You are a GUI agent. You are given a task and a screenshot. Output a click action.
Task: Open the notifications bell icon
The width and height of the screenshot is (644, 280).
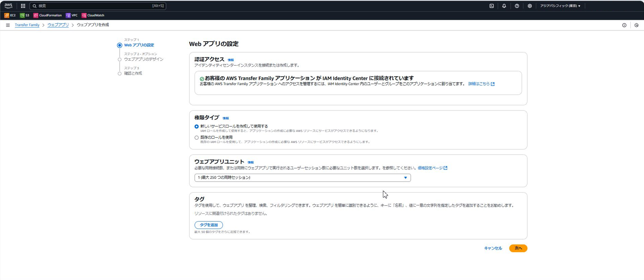point(504,6)
